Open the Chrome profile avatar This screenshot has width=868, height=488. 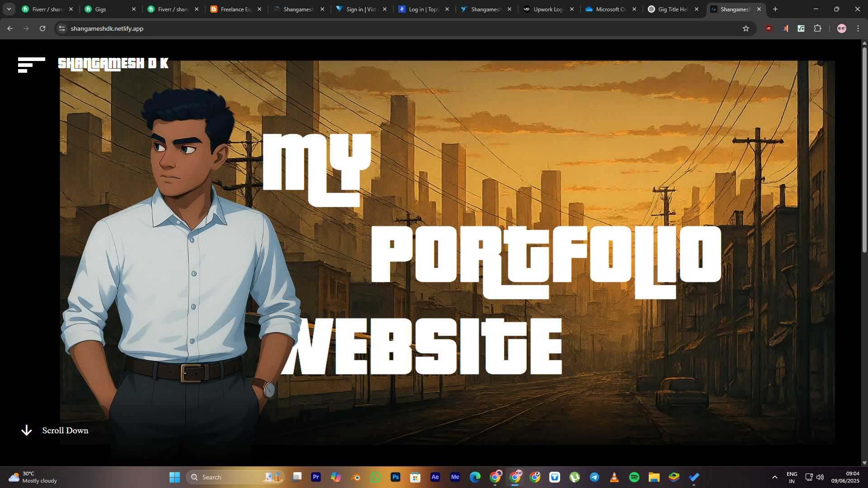(841, 28)
